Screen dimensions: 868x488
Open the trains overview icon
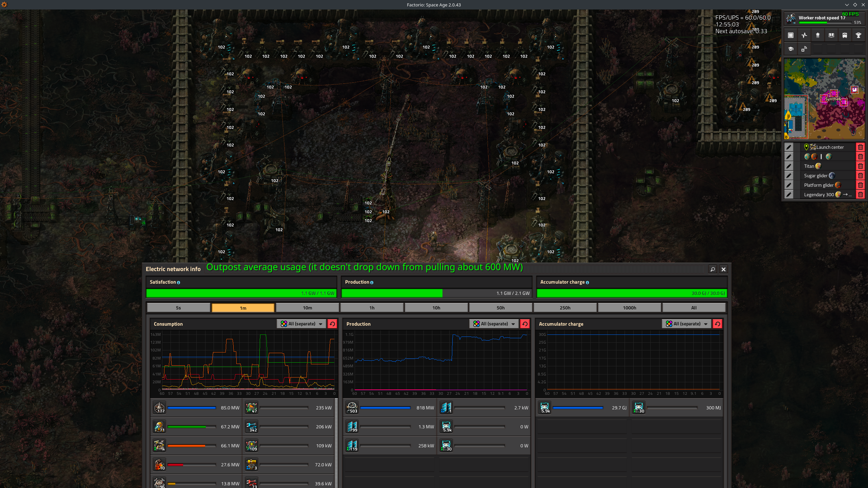click(845, 35)
